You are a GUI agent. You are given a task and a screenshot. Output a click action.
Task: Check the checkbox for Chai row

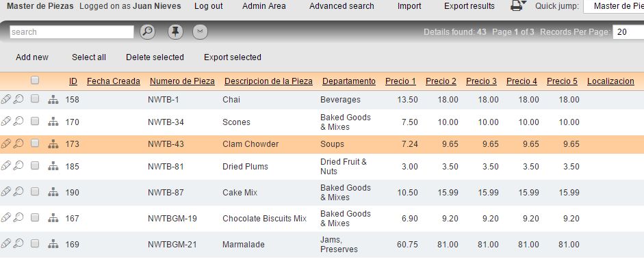35,99
